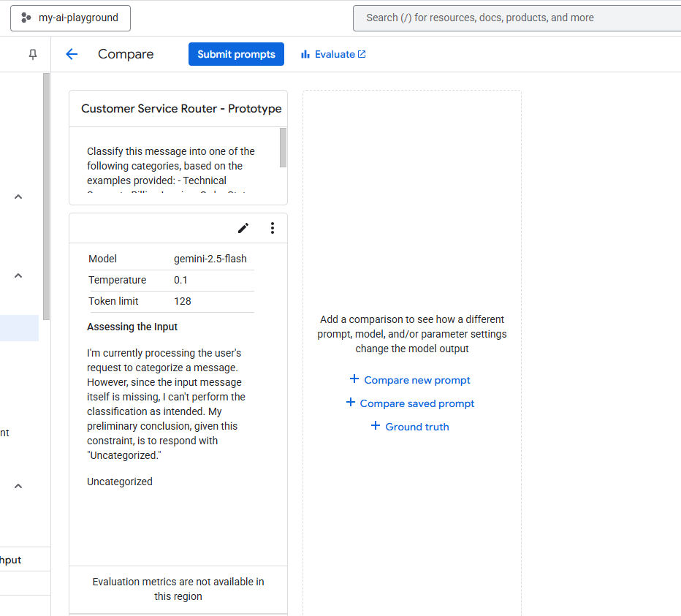Click the pin navigation menu icon
Viewport: 681px width, 616px height.
point(33,54)
